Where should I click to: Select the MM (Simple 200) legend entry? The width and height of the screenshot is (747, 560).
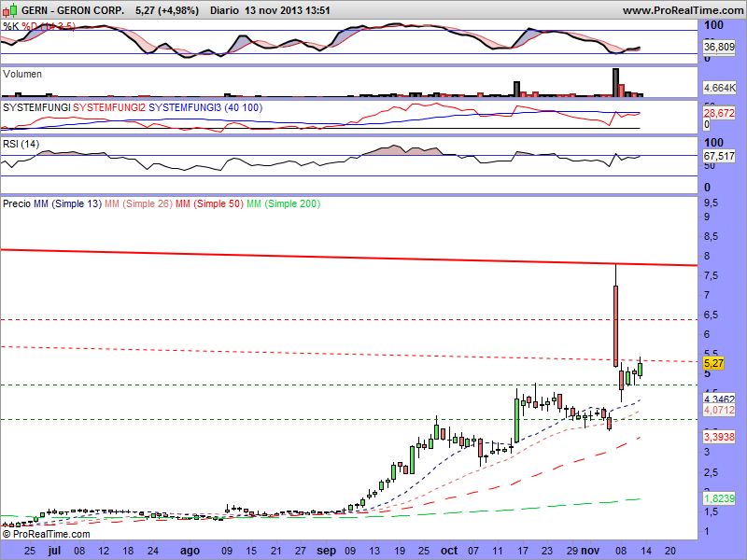coord(284,203)
